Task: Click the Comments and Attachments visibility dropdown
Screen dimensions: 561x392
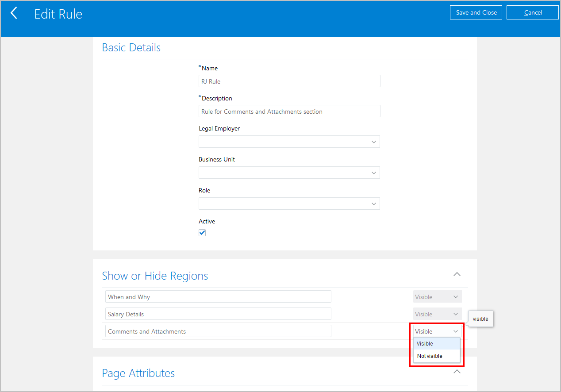Action: (437, 331)
